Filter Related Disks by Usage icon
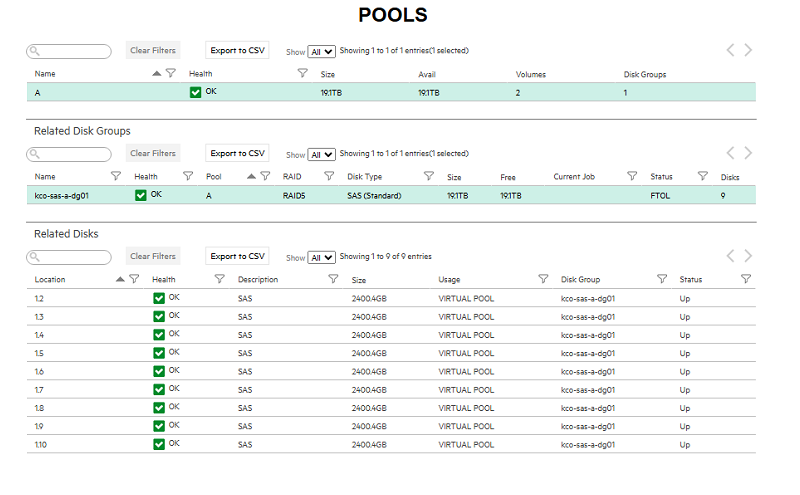Image resolution: width=800 pixels, height=495 pixels. [x=543, y=279]
